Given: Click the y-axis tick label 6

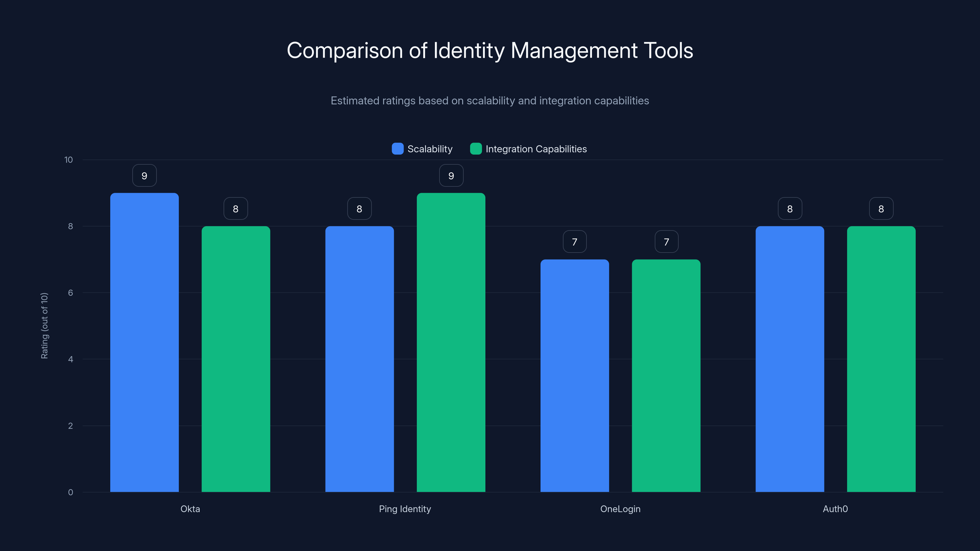Looking at the screenshot, I should pyautogui.click(x=70, y=293).
